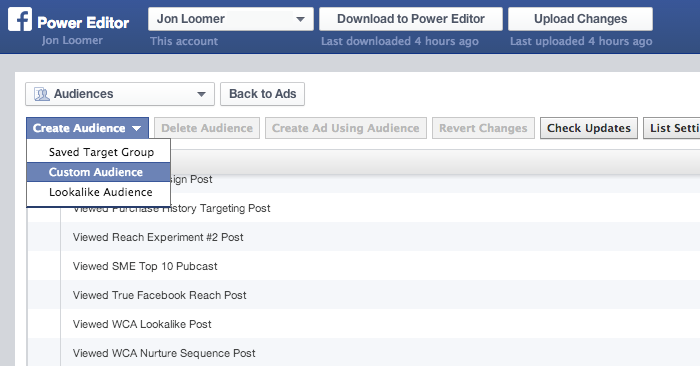The image size is (700, 366).
Task: Select the Viewed SME Top 10 Pubcast row
Action: [364, 266]
